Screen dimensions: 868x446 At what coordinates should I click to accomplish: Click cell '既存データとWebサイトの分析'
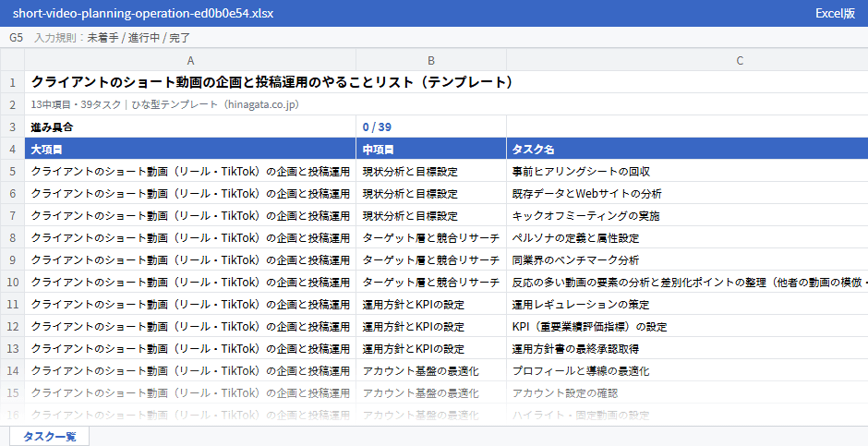(x=687, y=193)
